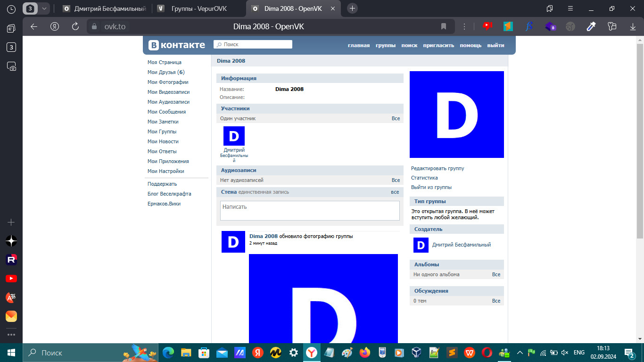
Task: Launch Firefox from the Windows taskbar
Action: 364,353
